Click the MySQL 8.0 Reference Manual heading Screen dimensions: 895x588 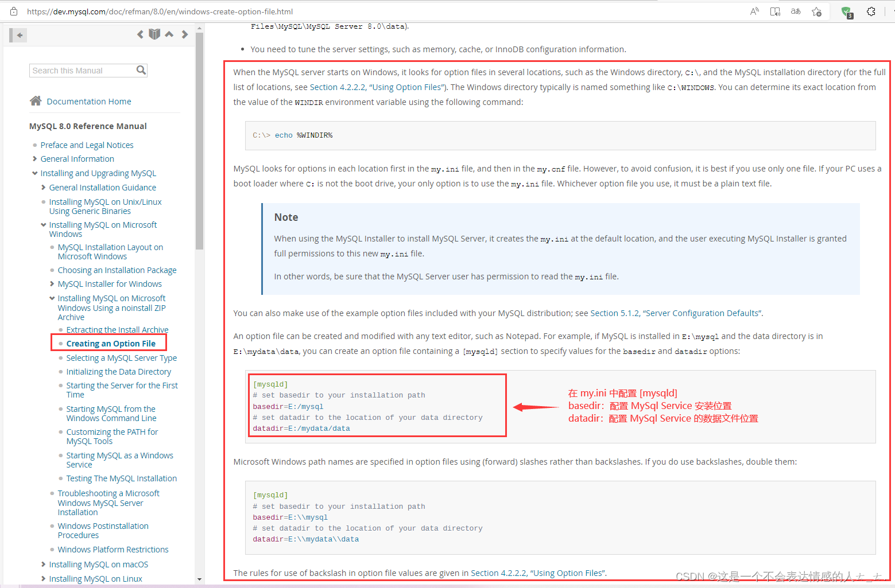88,126
